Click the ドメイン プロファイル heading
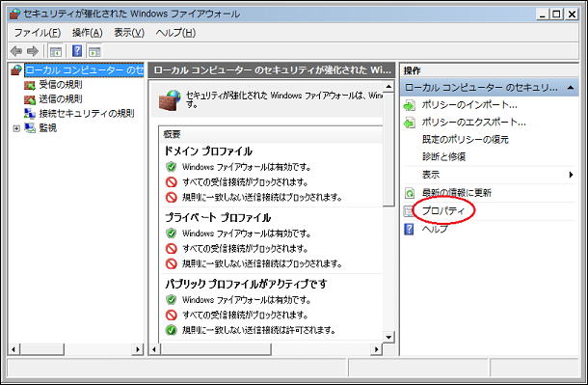The image size is (588, 385). point(208,151)
